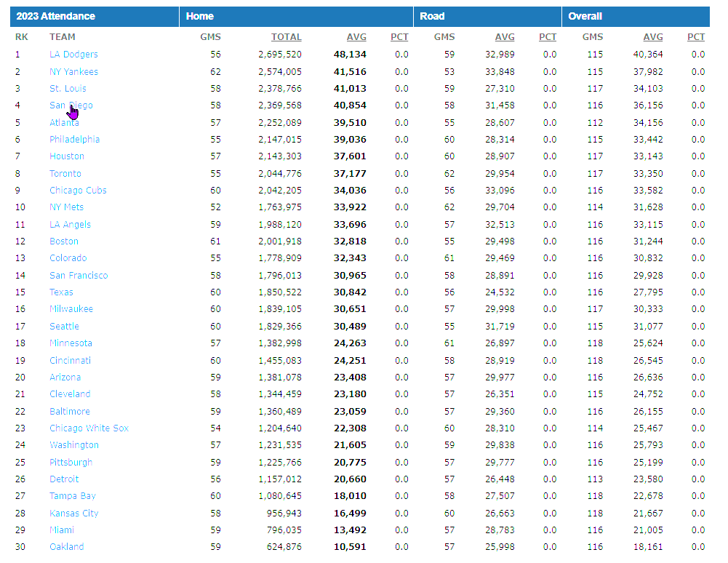Open the Minnesota team link

[71, 343]
